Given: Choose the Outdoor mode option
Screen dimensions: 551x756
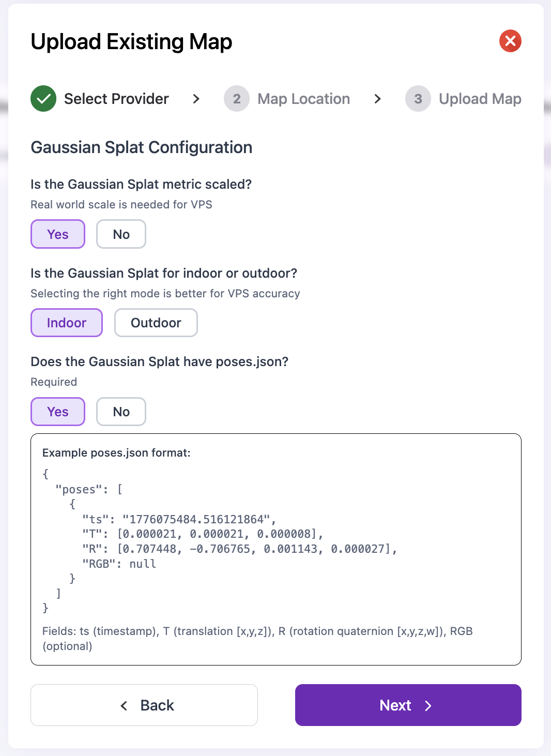Looking at the screenshot, I should point(156,323).
